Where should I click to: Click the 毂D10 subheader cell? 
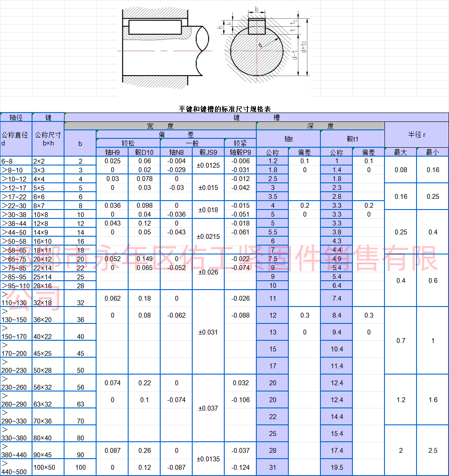tap(144, 152)
